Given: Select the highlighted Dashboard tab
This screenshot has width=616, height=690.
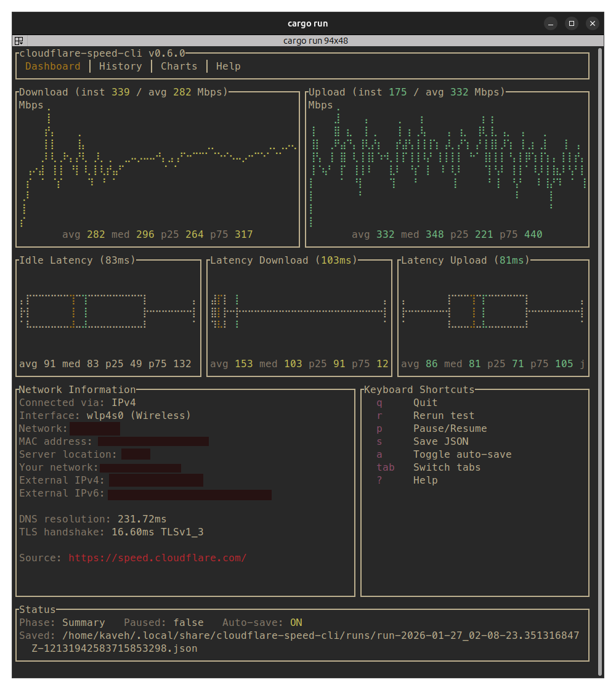Looking at the screenshot, I should (x=52, y=66).
